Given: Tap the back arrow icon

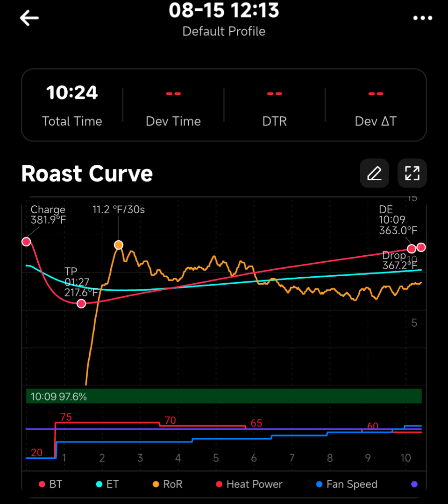Looking at the screenshot, I should pyautogui.click(x=29, y=18).
